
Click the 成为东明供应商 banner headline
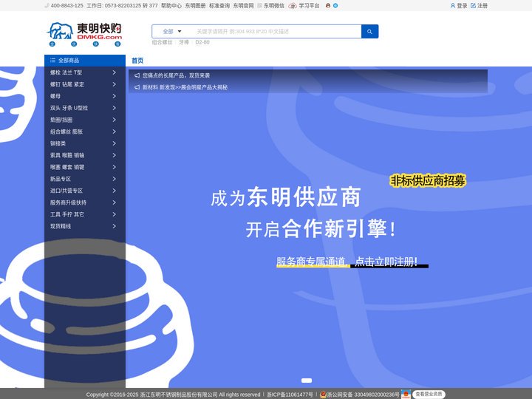(x=286, y=197)
